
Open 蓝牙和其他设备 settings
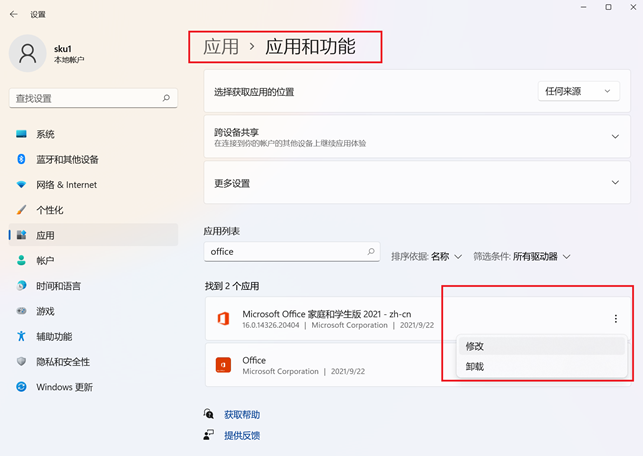tap(67, 159)
